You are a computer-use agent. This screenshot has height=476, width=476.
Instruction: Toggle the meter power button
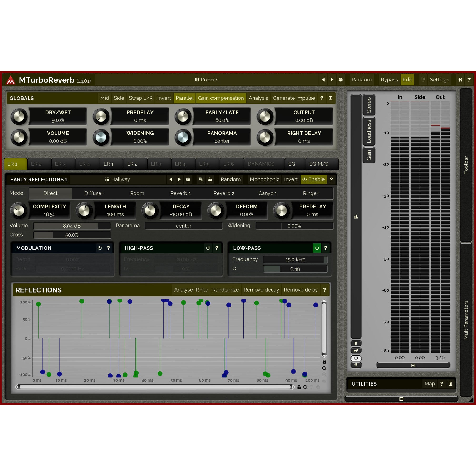[356, 358]
